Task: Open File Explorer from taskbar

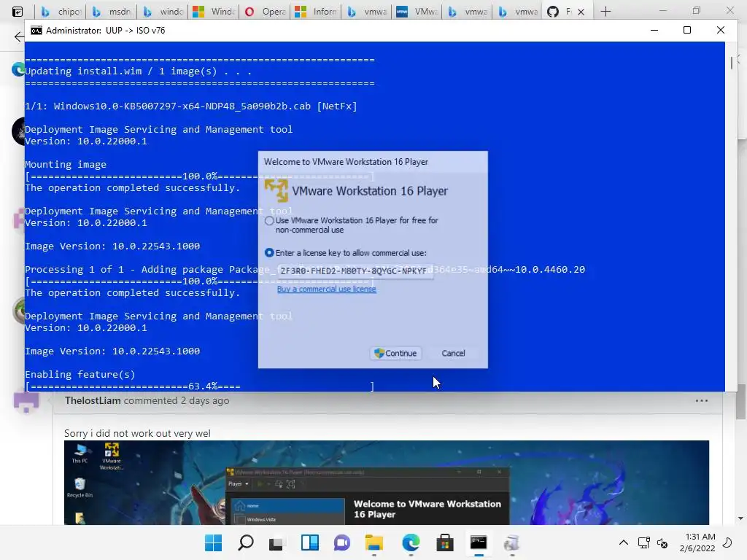Action: [374, 542]
